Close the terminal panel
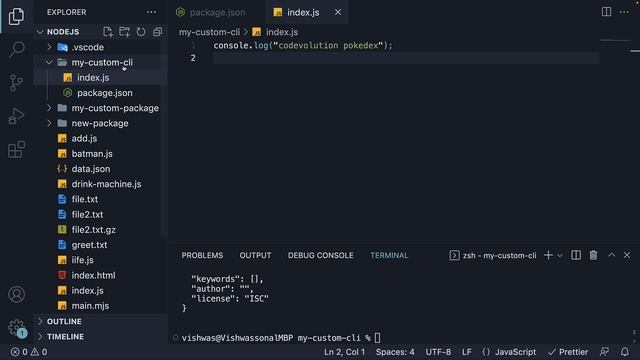640x360 pixels. [x=627, y=255]
